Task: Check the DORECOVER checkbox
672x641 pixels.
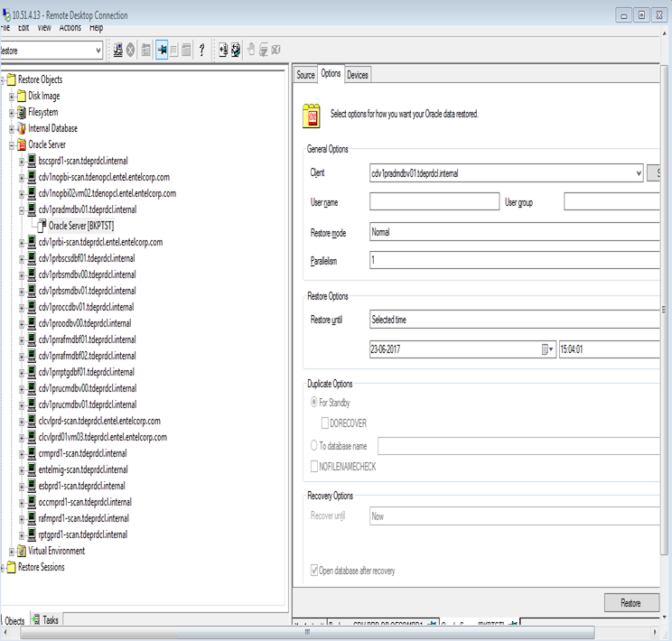Action: tap(325, 423)
